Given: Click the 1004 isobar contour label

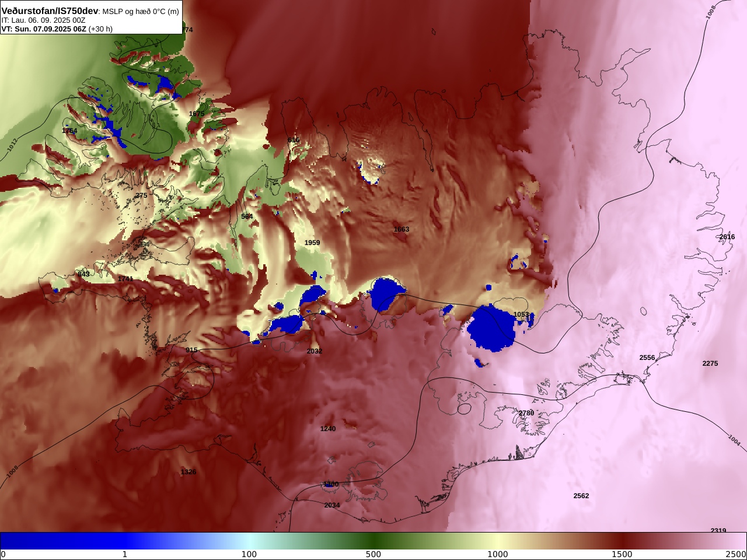Looking at the screenshot, I should tap(734, 440).
